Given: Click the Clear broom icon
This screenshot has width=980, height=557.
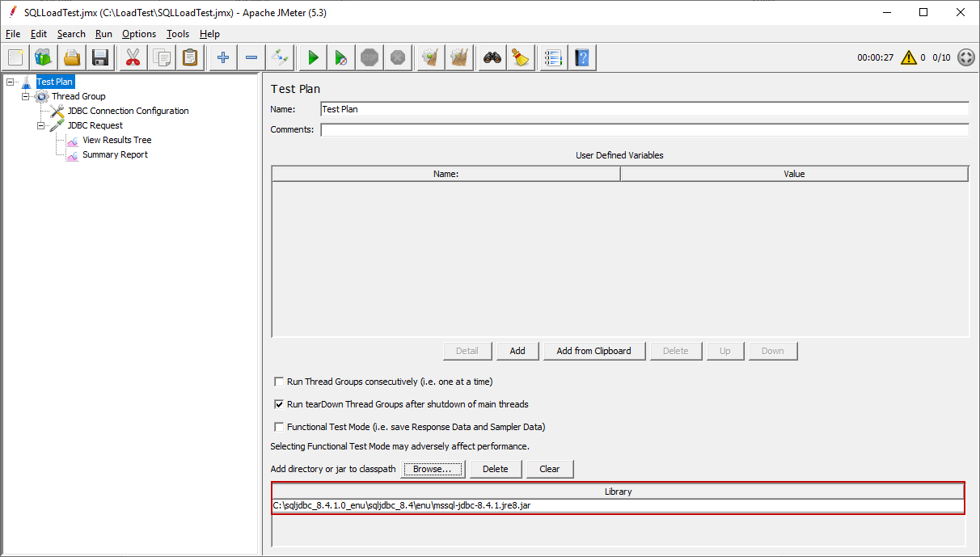Looking at the screenshot, I should click(x=431, y=57).
